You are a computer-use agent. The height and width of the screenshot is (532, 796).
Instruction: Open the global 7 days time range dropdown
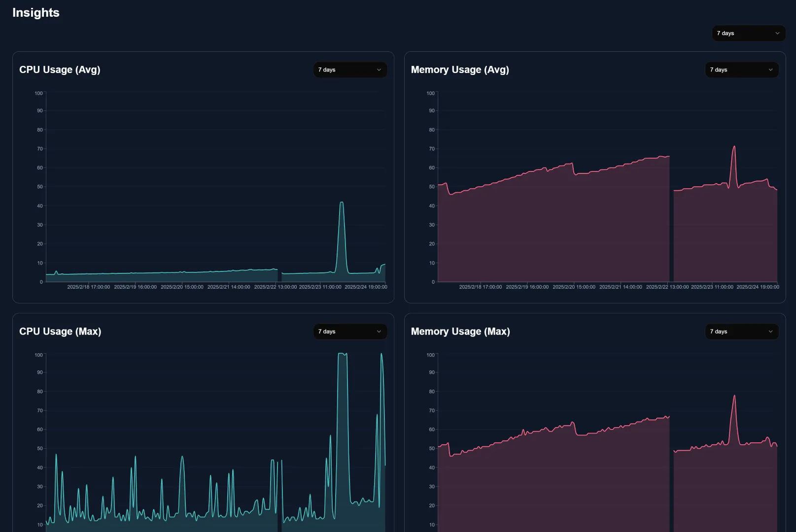click(748, 33)
